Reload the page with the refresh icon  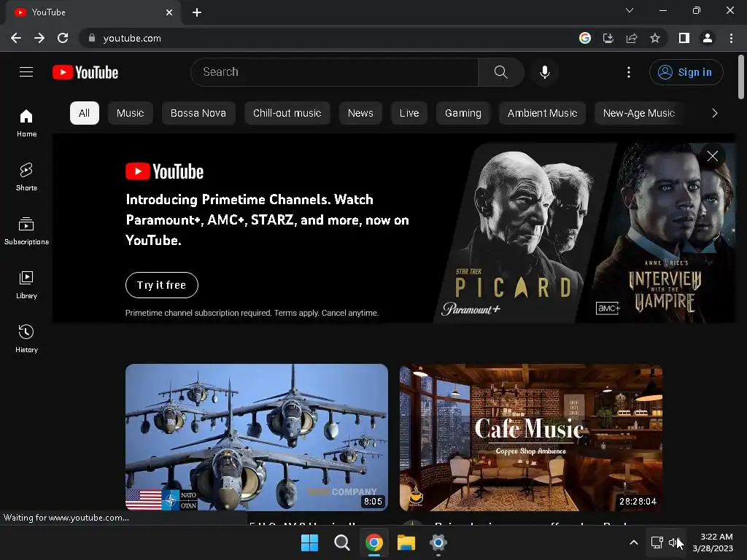point(63,38)
